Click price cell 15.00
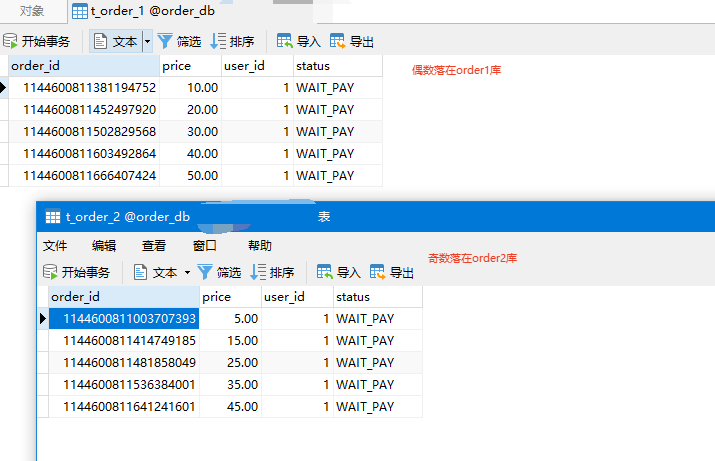The image size is (715, 461). tap(231, 341)
